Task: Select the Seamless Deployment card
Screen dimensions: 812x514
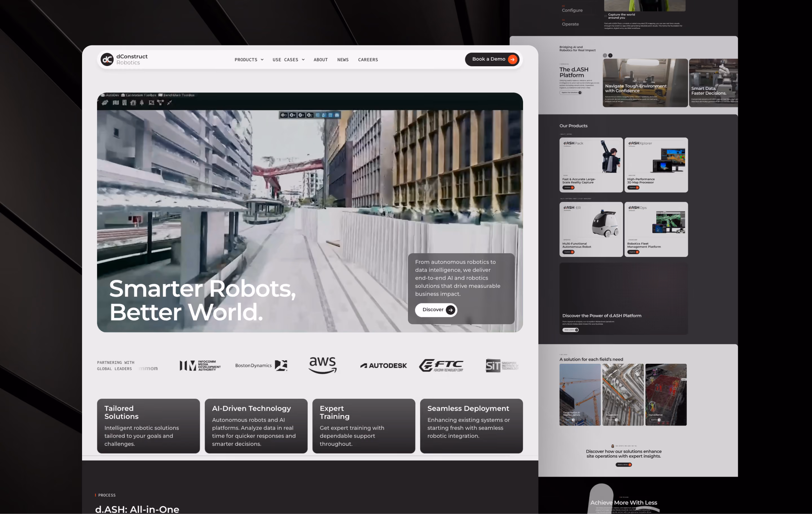Action: pyautogui.click(x=471, y=426)
